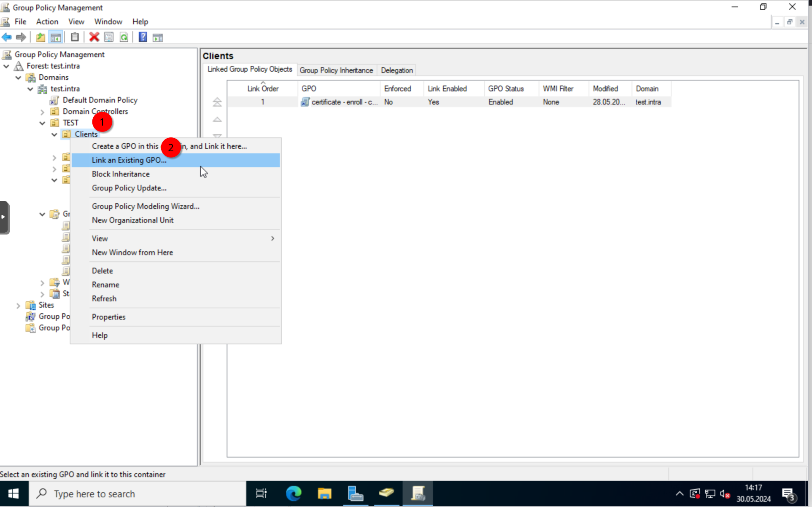Show hidden tray icons chevron
The width and height of the screenshot is (812, 507).
pos(679,494)
